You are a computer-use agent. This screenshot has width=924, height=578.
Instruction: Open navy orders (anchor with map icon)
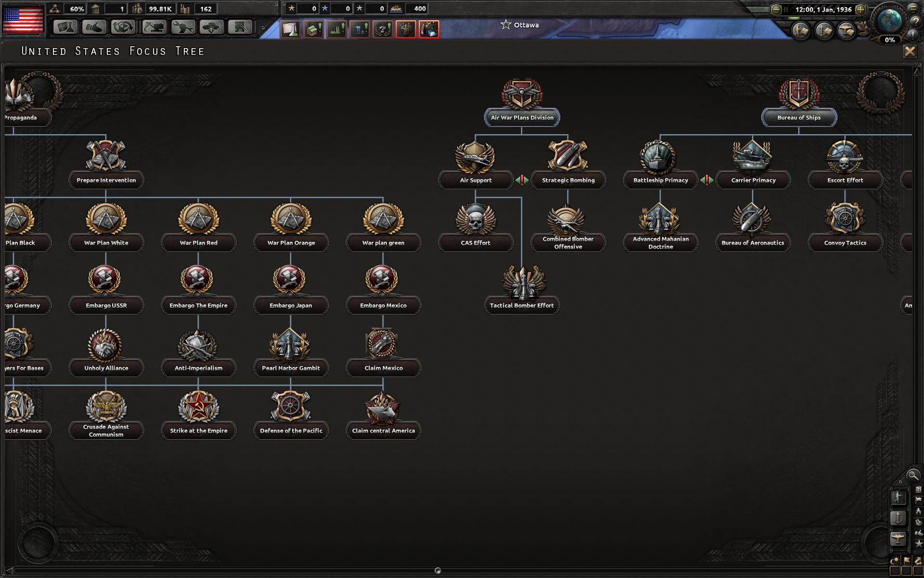pos(824,31)
